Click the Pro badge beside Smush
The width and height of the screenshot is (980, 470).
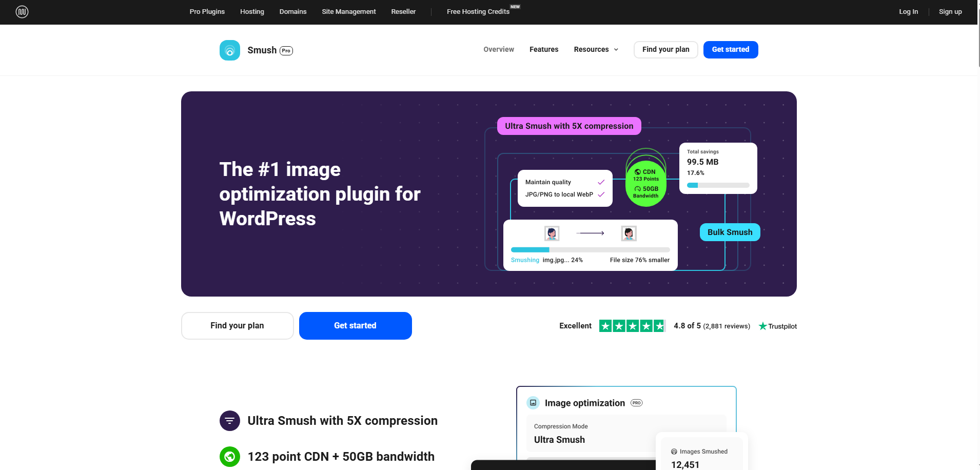[286, 51]
